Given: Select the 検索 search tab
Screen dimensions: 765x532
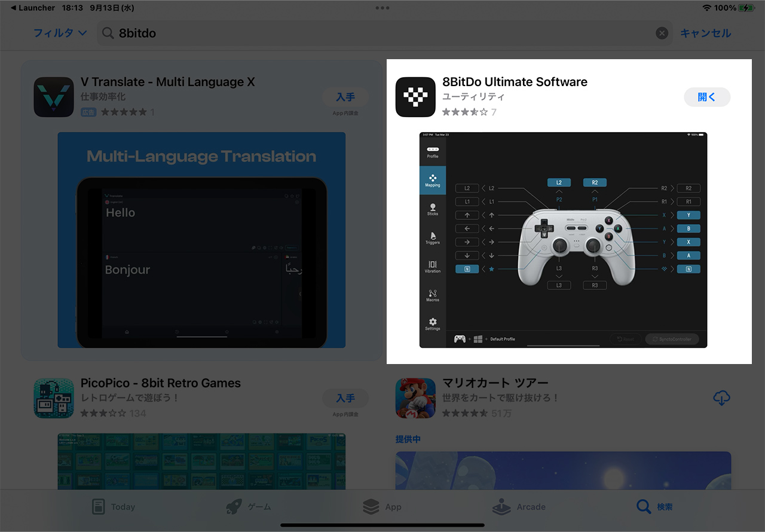Looking at the screenshot, I should click(654, 507).
